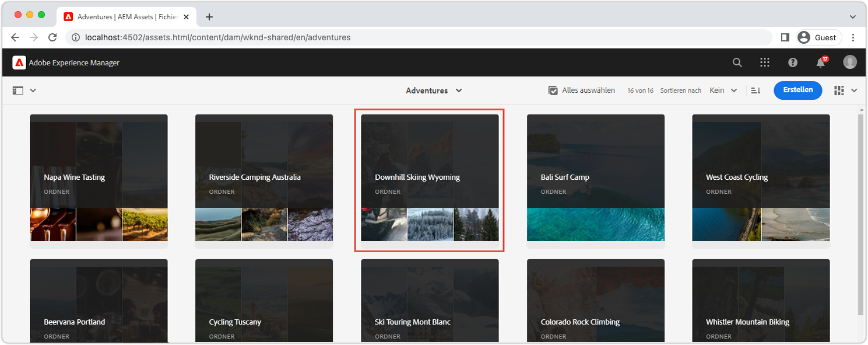Click the browser Back arrow
The height and width of the screenshot is (345, 868).
15,37
